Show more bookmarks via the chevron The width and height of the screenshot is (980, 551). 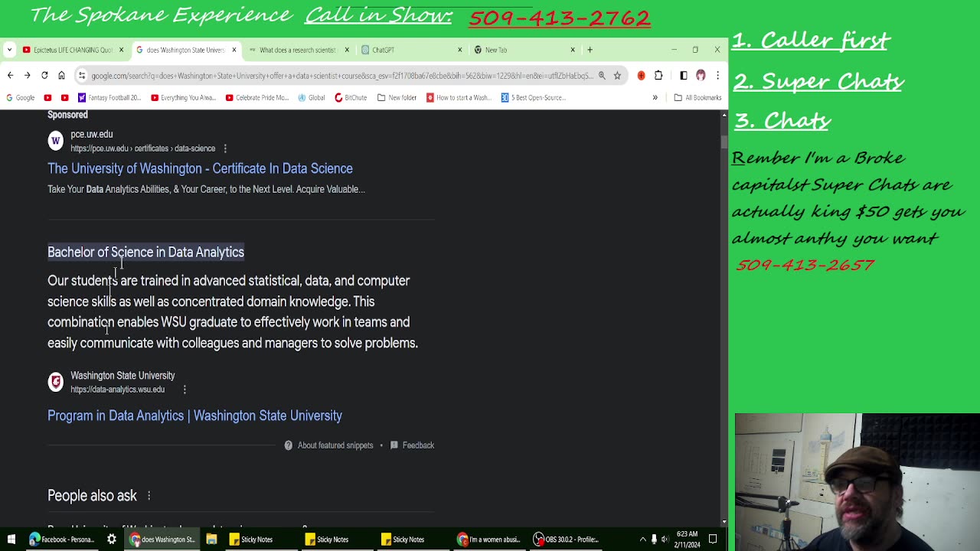point(655,97)
